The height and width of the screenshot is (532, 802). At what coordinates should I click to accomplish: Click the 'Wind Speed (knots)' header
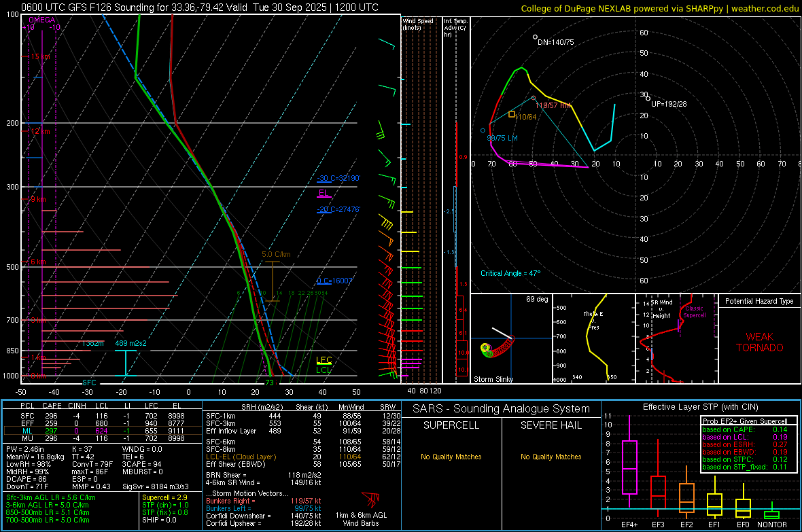418,24
